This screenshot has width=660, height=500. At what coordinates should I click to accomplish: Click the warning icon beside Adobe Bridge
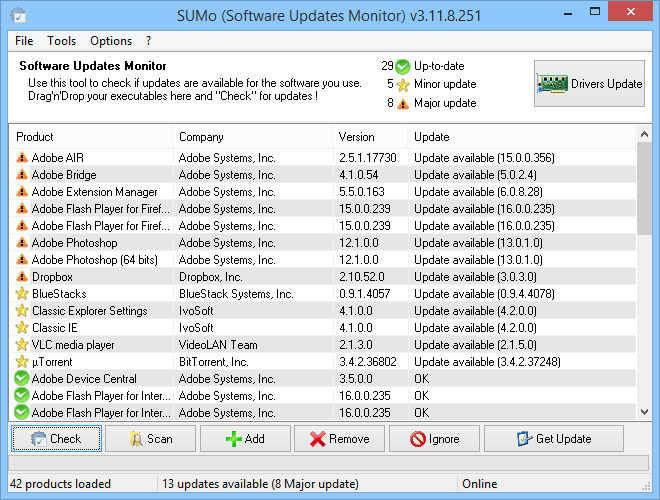(22, 175)
